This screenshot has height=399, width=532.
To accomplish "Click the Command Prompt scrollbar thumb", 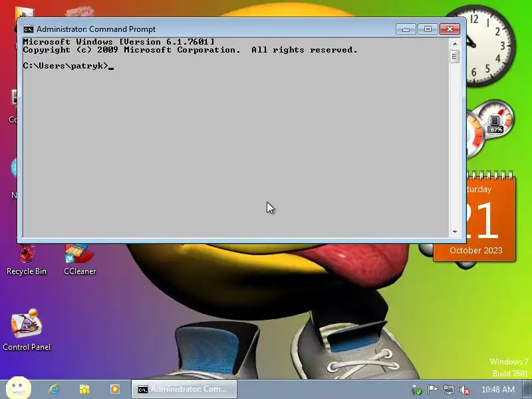I will (455, 57).
